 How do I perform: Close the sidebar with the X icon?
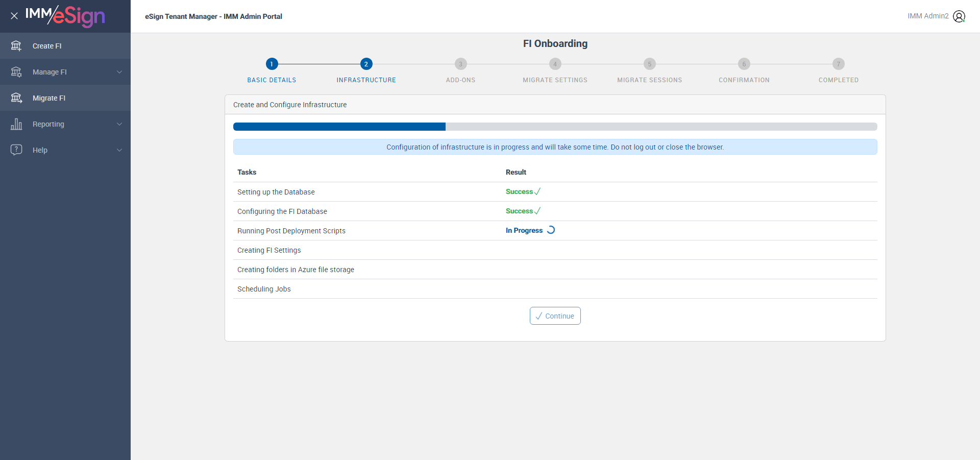click(x=14, y=16)
